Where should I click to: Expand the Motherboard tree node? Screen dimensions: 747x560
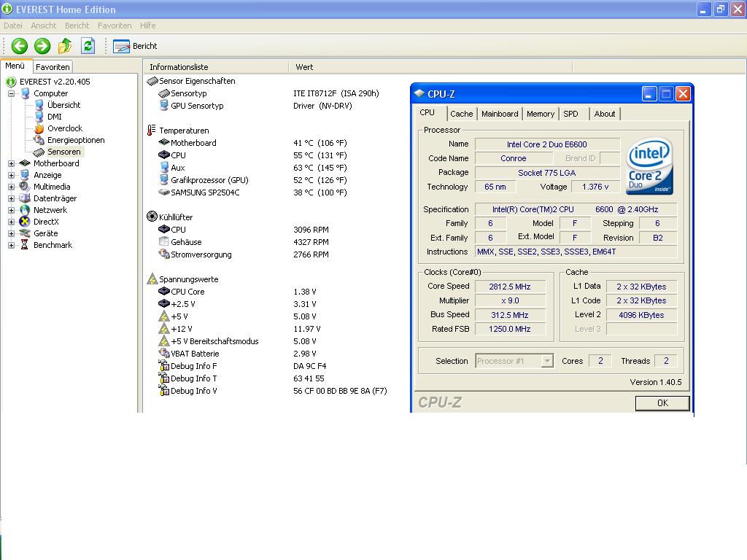pyautogui.click(x=11, y=163)
